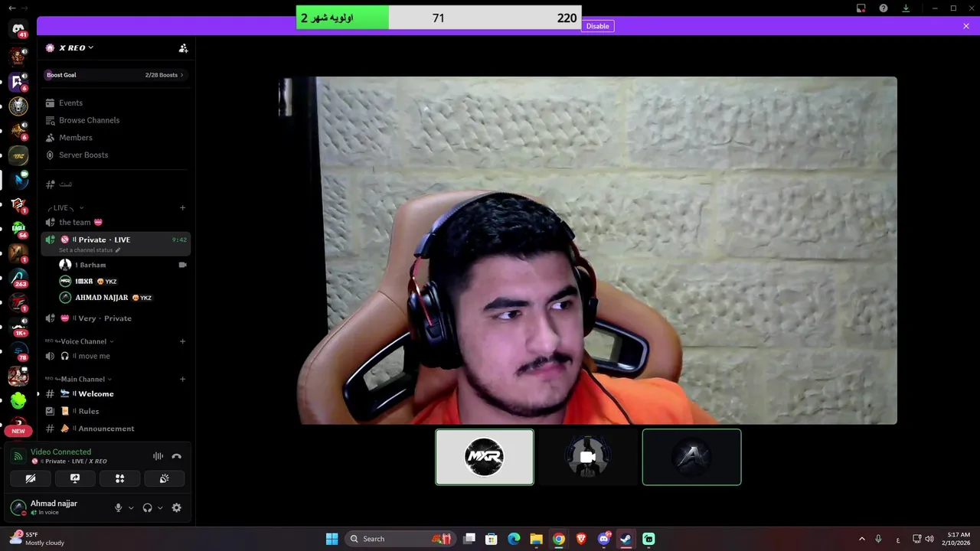
Task: Click camera icon next to Barham
Action: [x=182, y=265]
